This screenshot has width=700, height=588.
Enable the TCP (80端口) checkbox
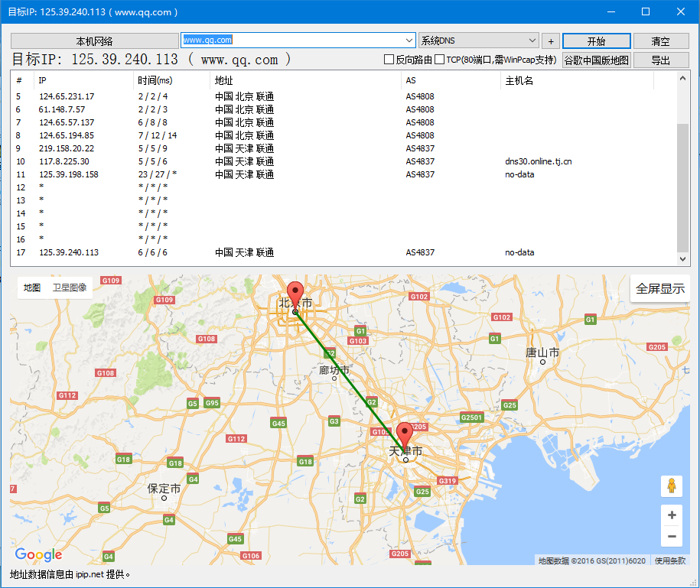click(439, 60)
